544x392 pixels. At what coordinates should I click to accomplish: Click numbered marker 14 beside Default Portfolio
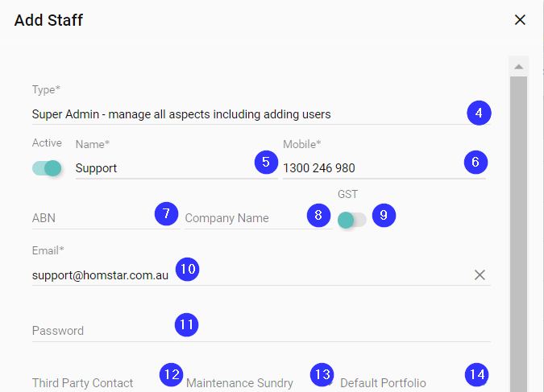(x=476, y=374)
